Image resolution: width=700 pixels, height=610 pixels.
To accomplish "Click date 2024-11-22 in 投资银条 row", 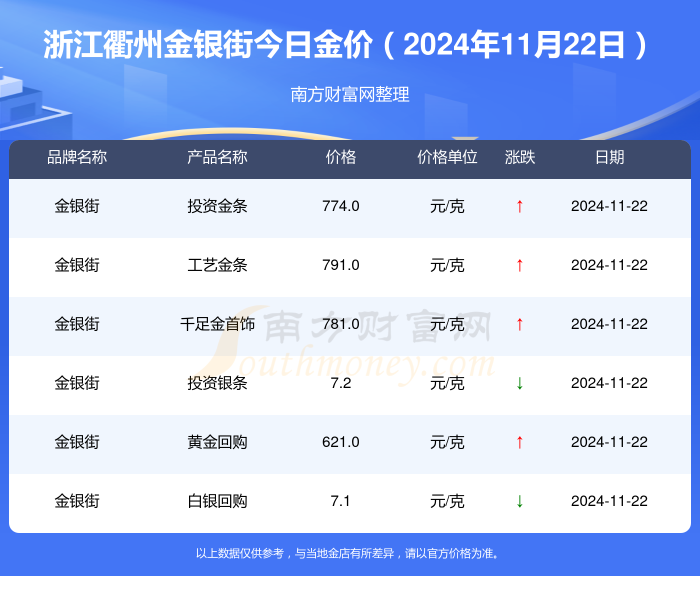I will pos(609,383).
